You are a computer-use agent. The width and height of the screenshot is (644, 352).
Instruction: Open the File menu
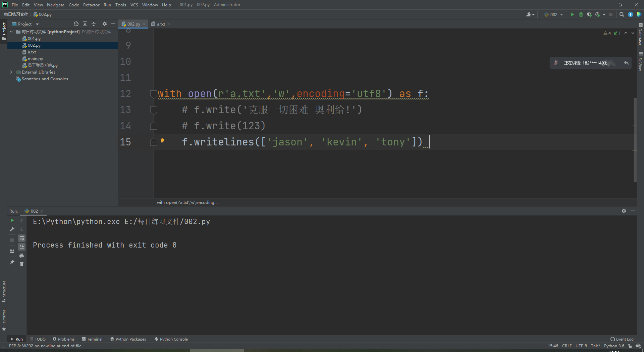click(x=15, y=5)
